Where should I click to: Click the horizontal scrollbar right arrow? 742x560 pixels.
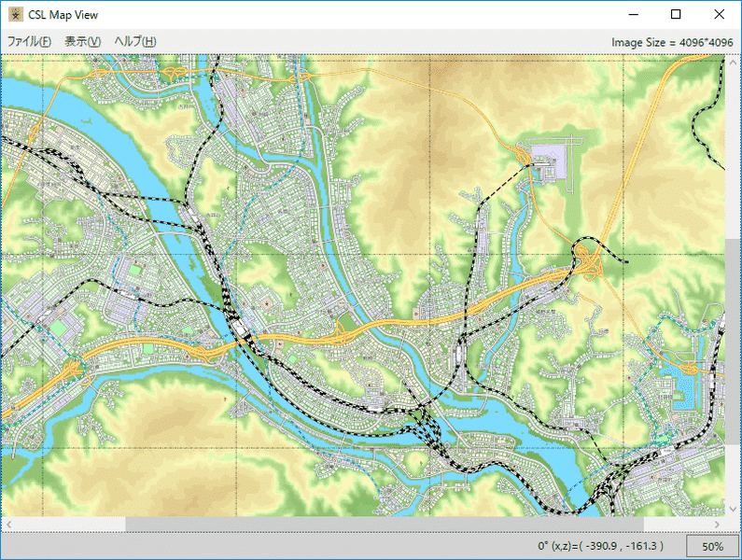click(x=717, y=525)
